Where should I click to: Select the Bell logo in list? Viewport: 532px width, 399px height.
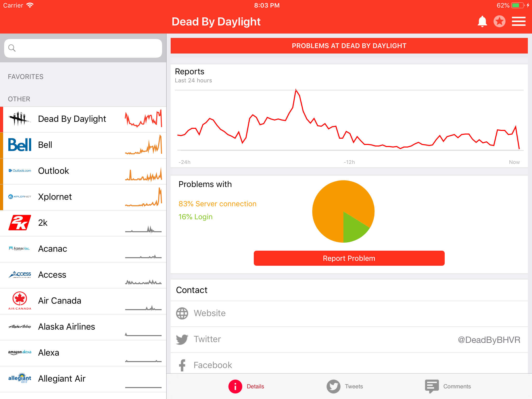point(20,145)
